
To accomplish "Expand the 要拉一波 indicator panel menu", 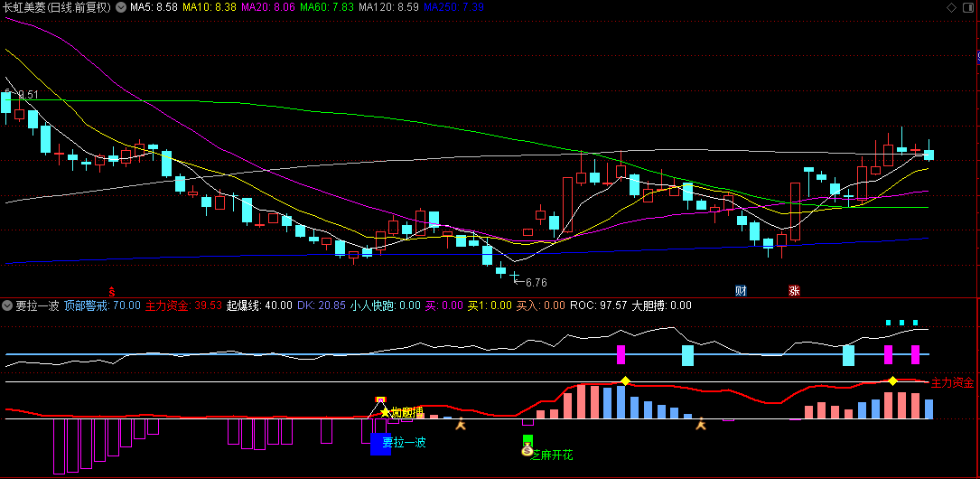I will [8, 305].
